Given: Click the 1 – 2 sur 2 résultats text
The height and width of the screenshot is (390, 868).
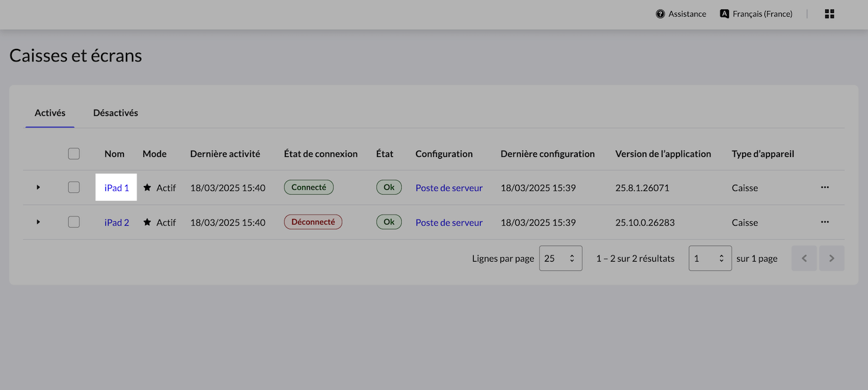Looking at the screenshot, I should coord(635,259).
